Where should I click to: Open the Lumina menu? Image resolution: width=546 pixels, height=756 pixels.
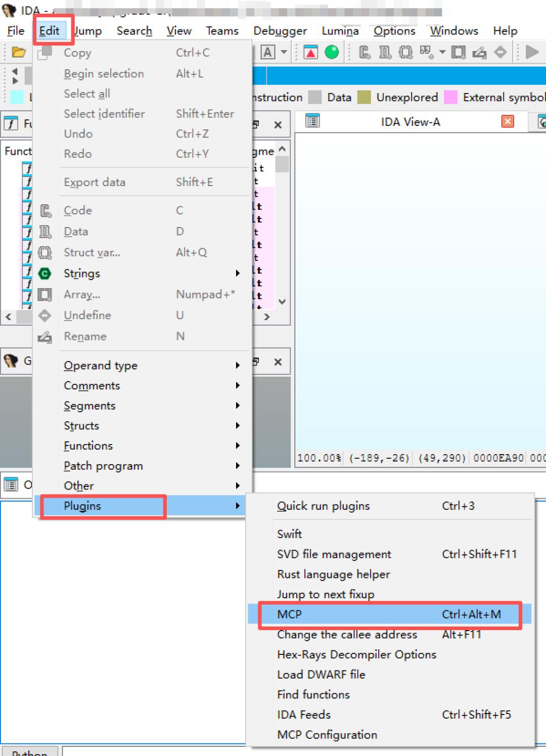click(x=340, y=31)
